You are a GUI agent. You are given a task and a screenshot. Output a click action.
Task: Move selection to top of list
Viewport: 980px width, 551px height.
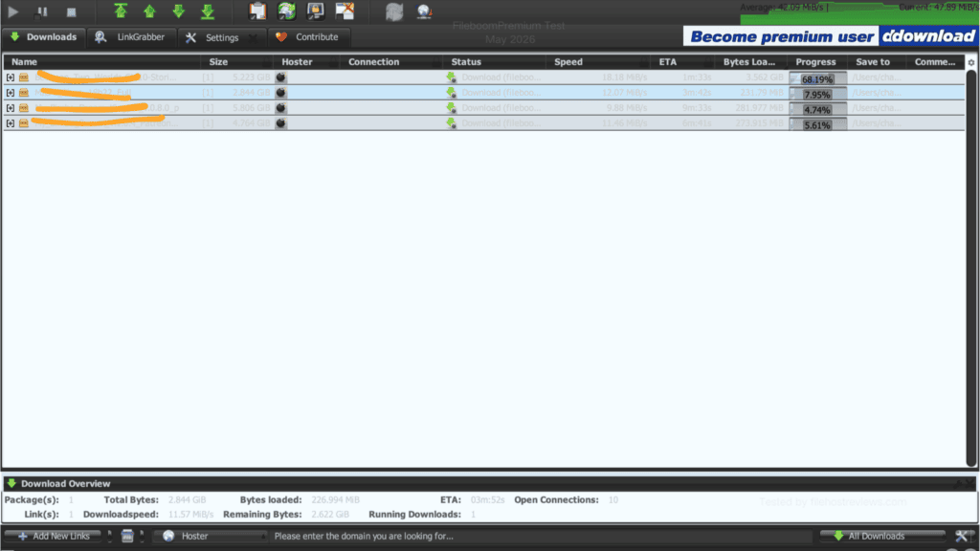120,11
